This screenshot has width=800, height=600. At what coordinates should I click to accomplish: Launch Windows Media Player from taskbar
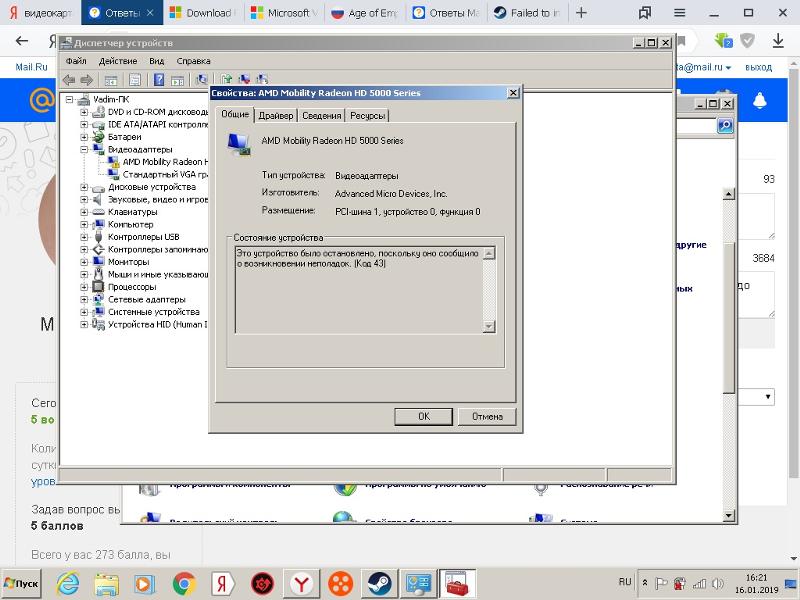[x=144, y=583]
